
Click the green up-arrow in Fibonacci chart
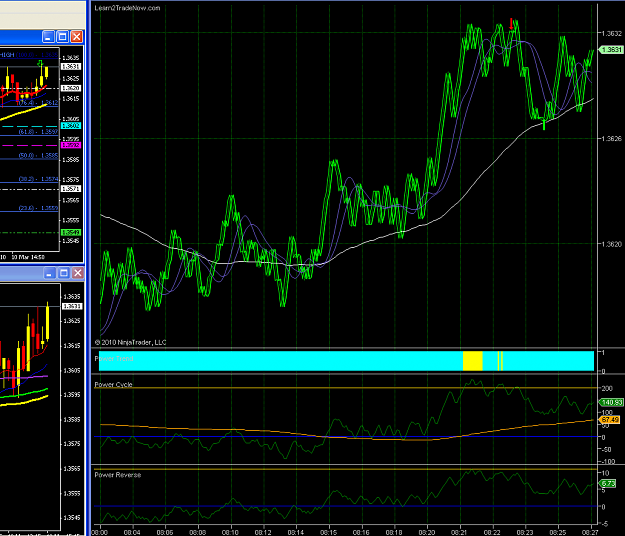40,63
